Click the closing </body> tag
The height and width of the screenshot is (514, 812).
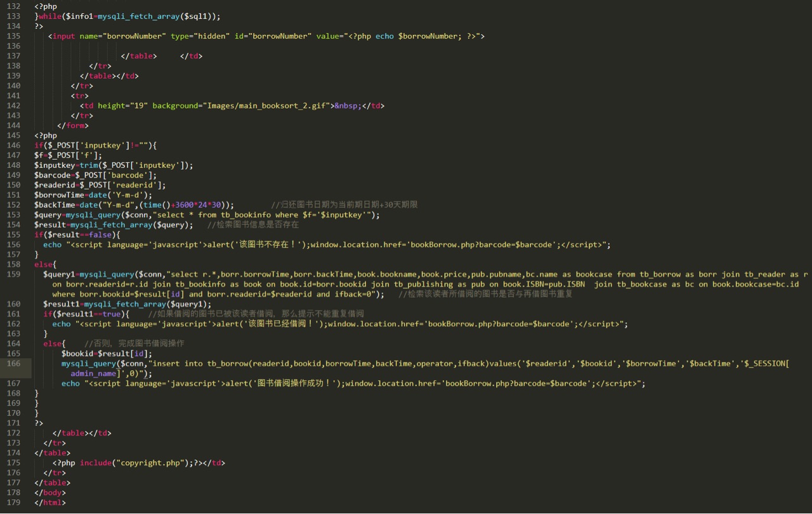[x=50, y=492]
